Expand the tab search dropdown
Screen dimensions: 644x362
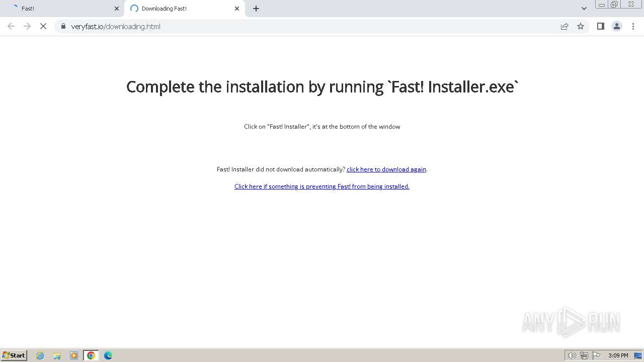click(x=584, y=9)
